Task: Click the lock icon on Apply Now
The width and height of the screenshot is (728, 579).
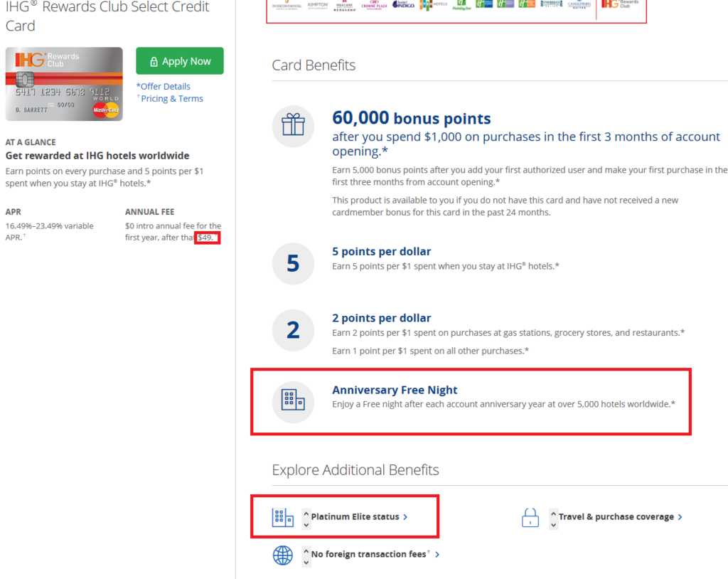Action: [154, 61]
